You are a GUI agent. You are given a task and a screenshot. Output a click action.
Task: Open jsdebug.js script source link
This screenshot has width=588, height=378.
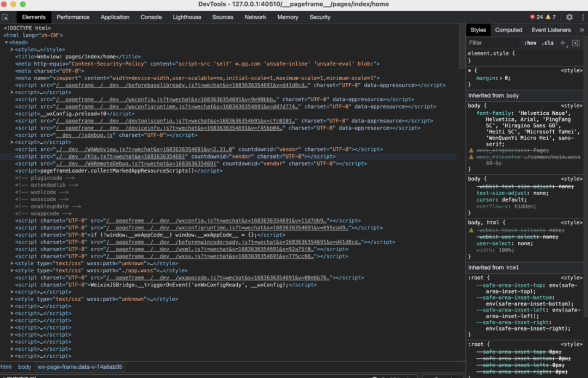(x=85, y=135)
